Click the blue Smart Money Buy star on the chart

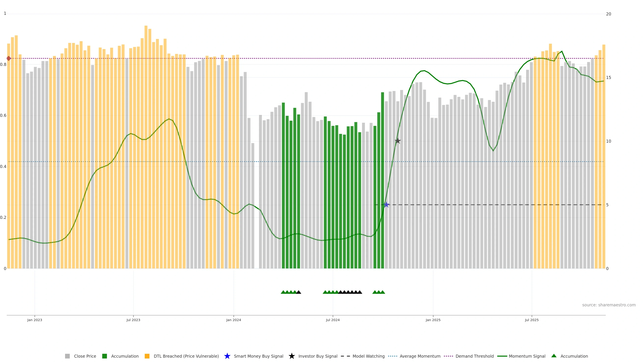coord(386,205)
